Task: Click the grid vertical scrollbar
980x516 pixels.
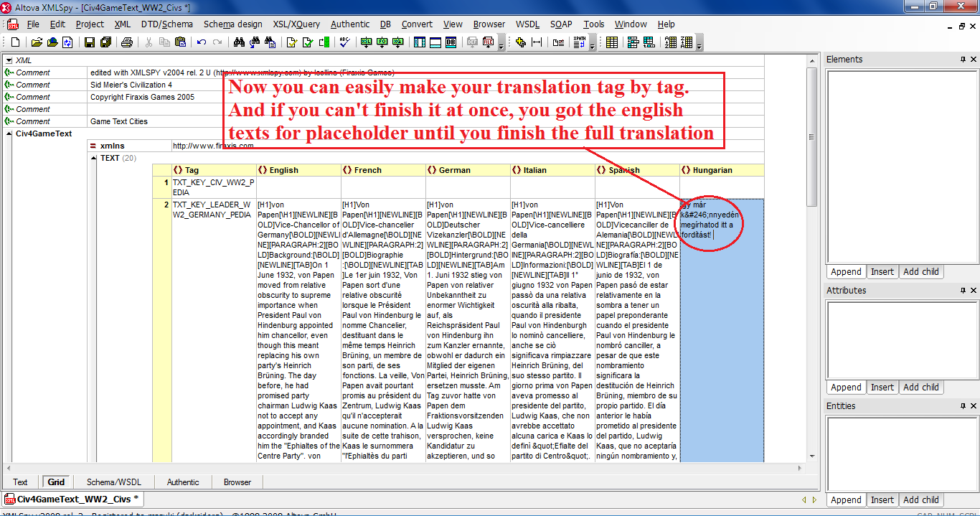Action: 813,258
